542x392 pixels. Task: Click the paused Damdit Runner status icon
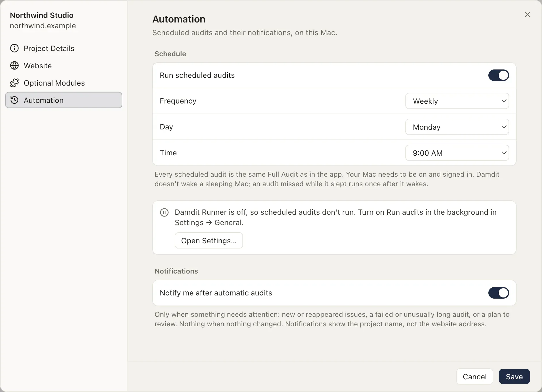click(x=164, y=212)
